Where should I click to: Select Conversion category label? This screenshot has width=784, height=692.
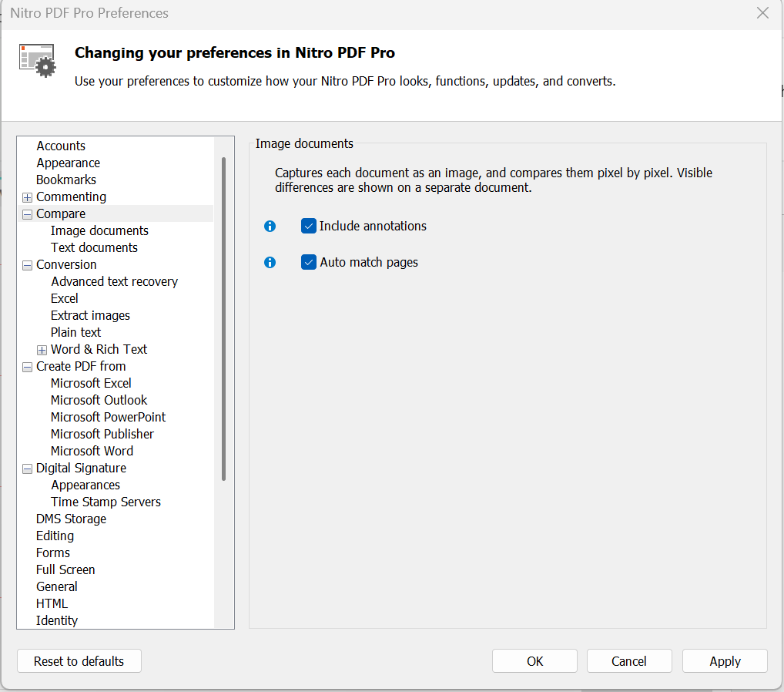coord(66,264)
